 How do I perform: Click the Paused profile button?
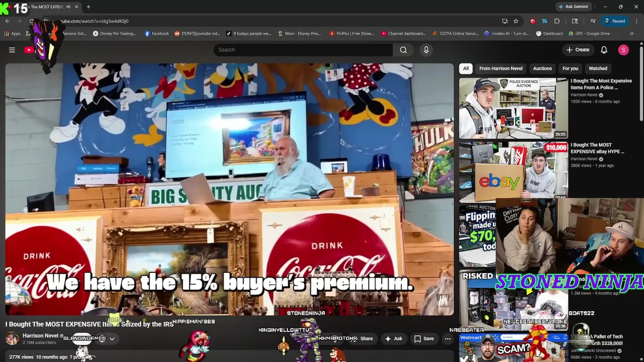point(615,21)
